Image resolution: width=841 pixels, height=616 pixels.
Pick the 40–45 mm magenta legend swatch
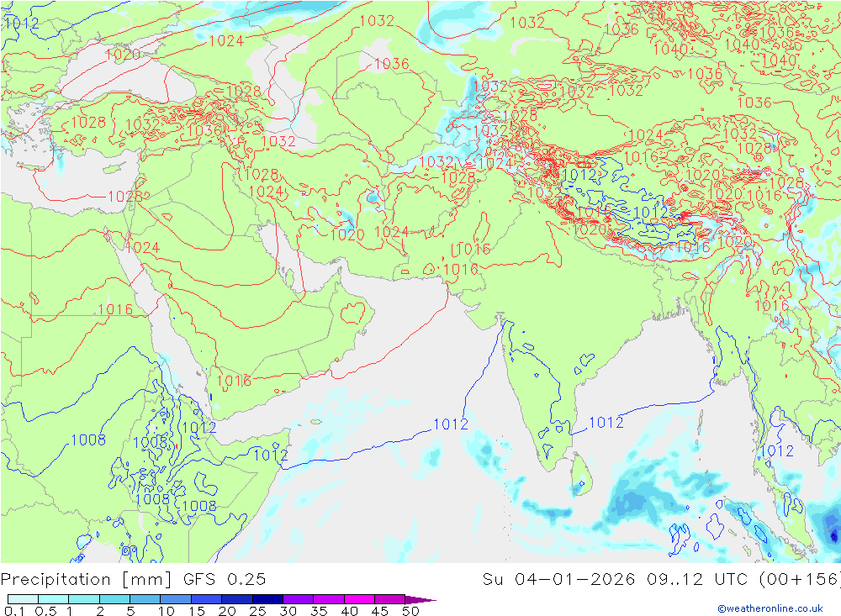(359, 599)
